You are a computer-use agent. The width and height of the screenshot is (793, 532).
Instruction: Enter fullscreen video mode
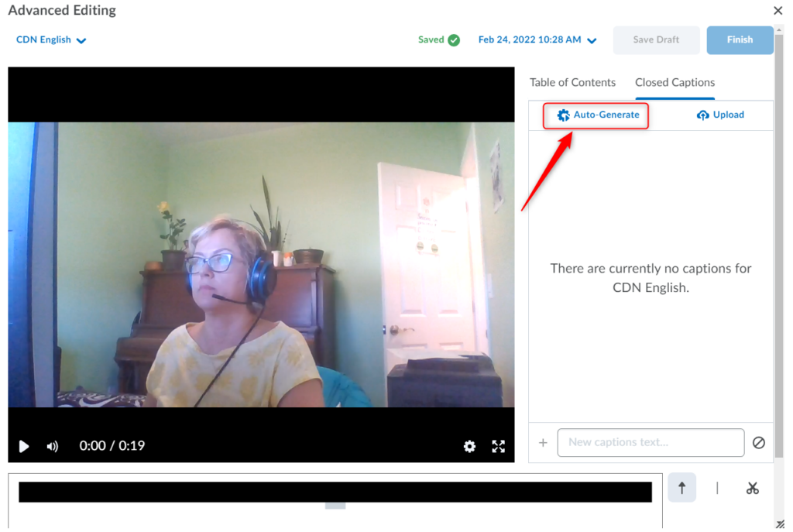pyautogui.click(x=499, y=446)
